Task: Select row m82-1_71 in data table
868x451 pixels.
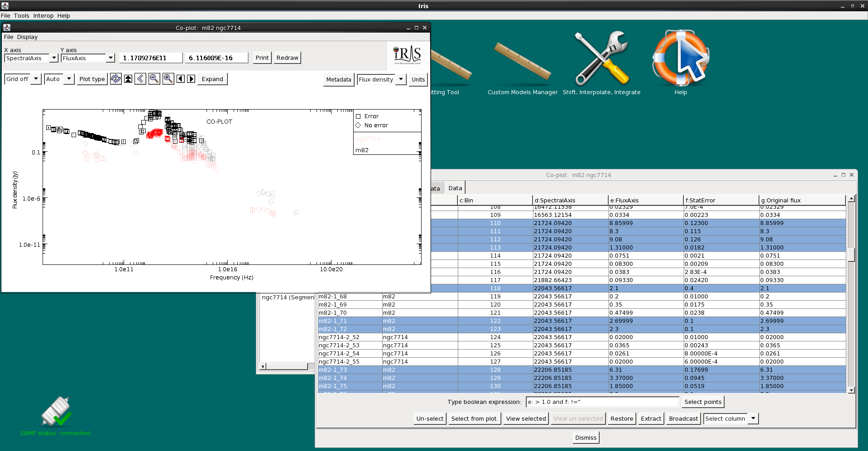Action: 582,321
